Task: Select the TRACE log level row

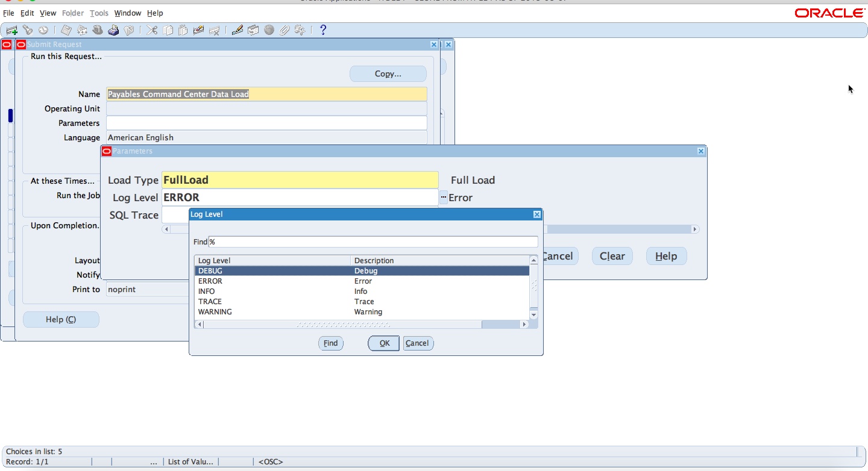Action: pos(362,302)
